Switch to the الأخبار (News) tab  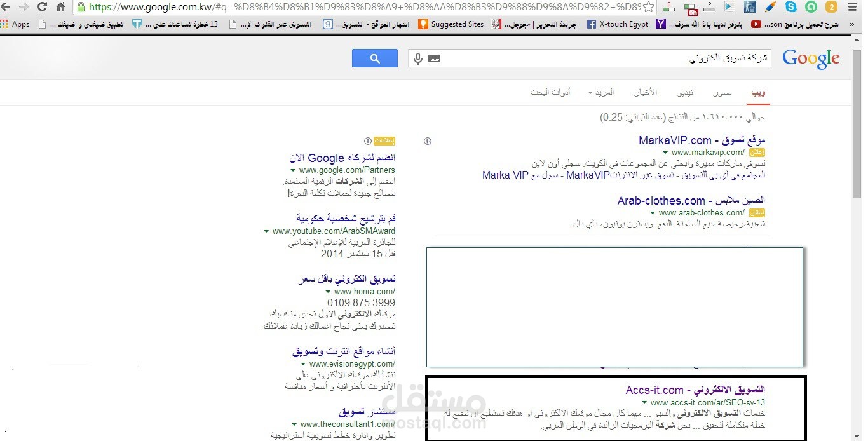pyautogui.click(x=646, y=93)
